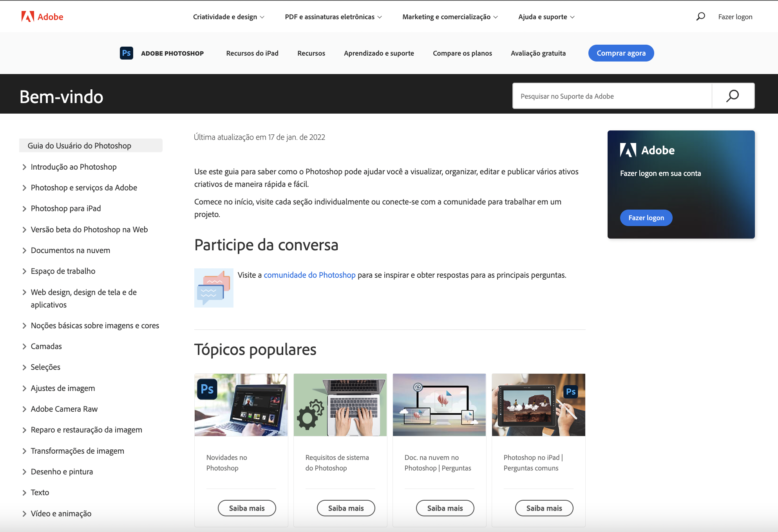This screenshot has width=778, height=532.
Task: Click Novidades no Photoshop card title
Action: coord(226,463)
